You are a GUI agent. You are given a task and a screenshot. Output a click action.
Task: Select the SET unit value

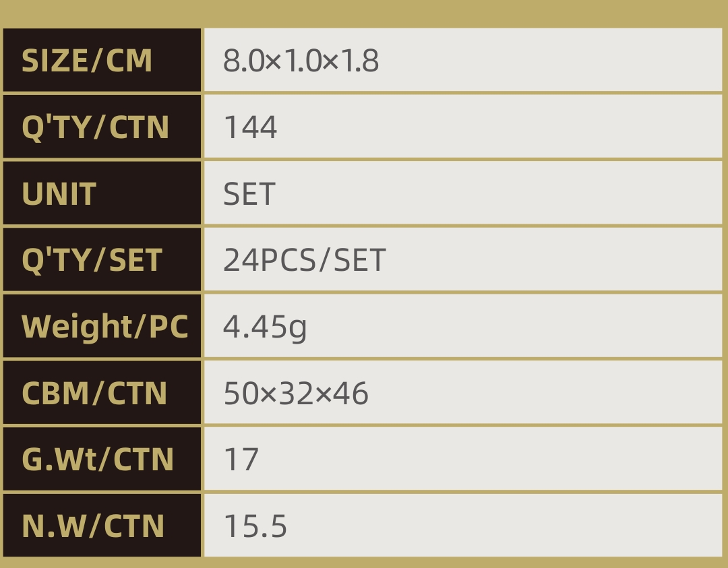(x=249, y=194)
